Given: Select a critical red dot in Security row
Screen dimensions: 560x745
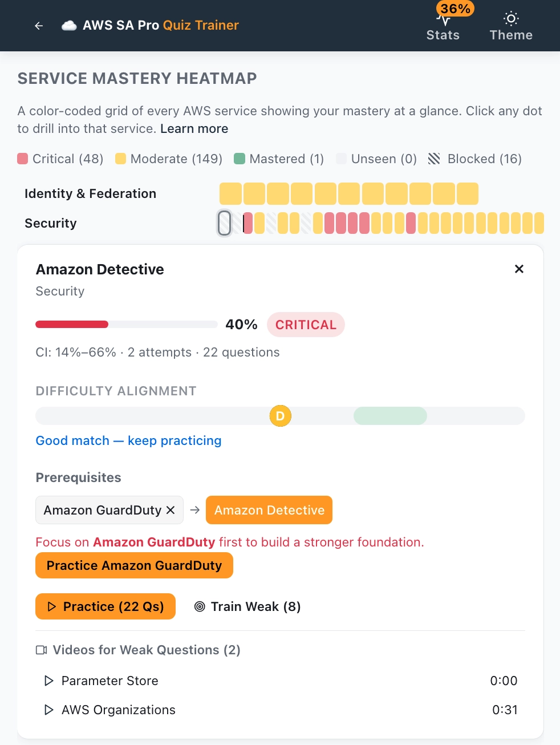Looking at the screenshot, I should coord(328,223).
